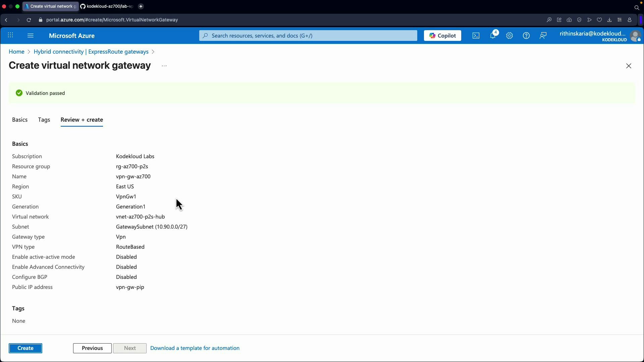The image size is (644, 362).
Task: Navigate to Home via breadcrumb
Action: pyautogui.click(x=16, y=52)
